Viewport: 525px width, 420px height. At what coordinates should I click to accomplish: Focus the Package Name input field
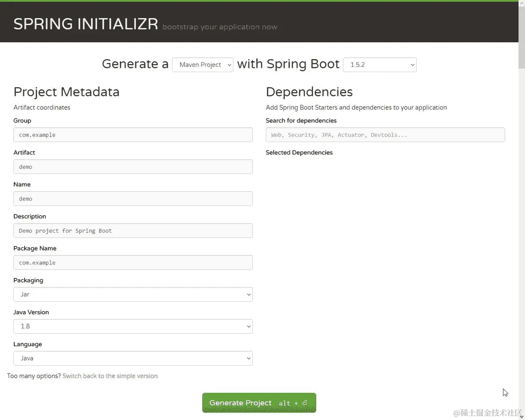click(133, 262)
